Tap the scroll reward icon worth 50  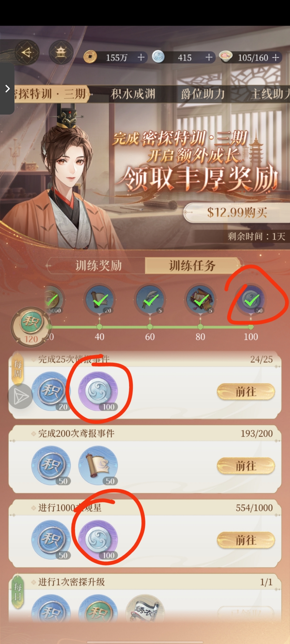(98, 465)
